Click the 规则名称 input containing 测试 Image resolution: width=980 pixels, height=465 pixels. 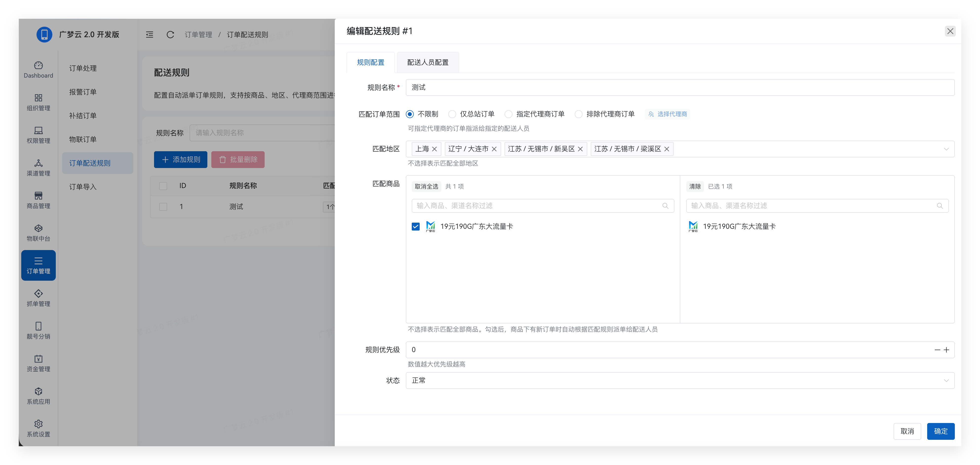click(x=679, y=88)
